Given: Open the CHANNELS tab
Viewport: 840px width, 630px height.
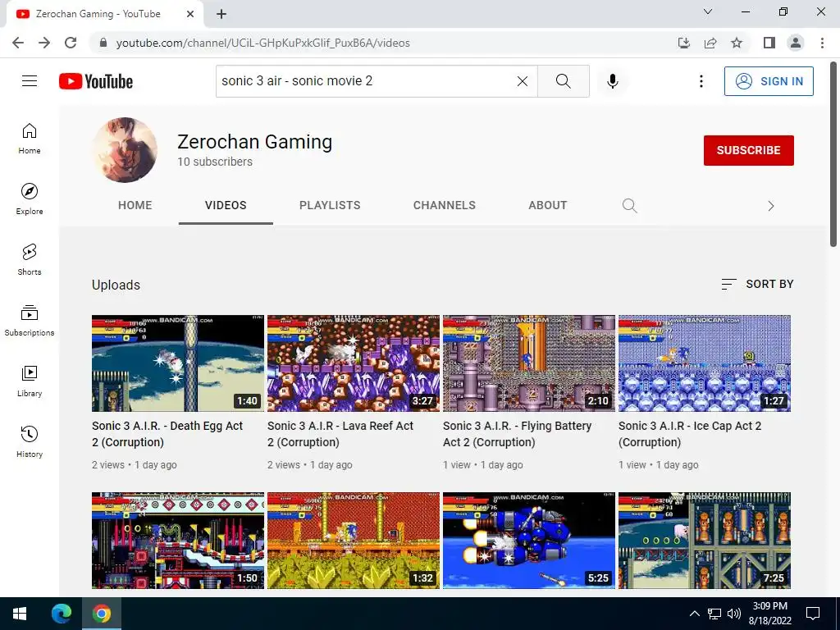Looking at the screenshot, I should click(444, 205).
